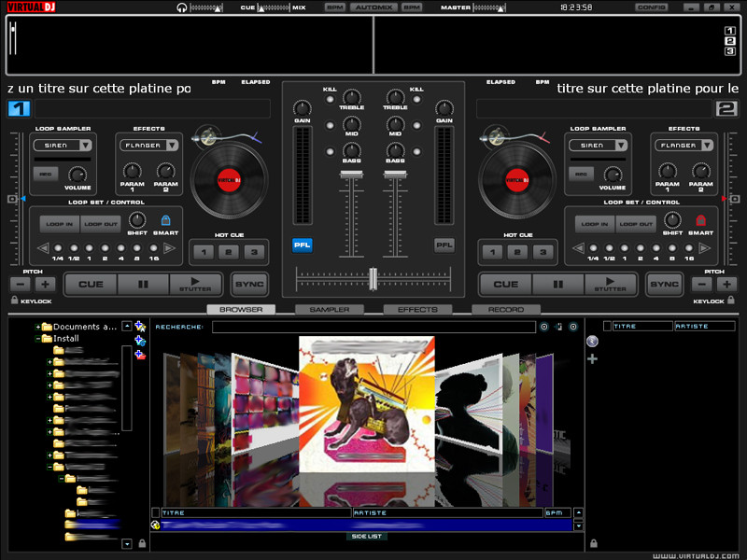
Task: Click right deck Play Stutter button
Action: 611,285
